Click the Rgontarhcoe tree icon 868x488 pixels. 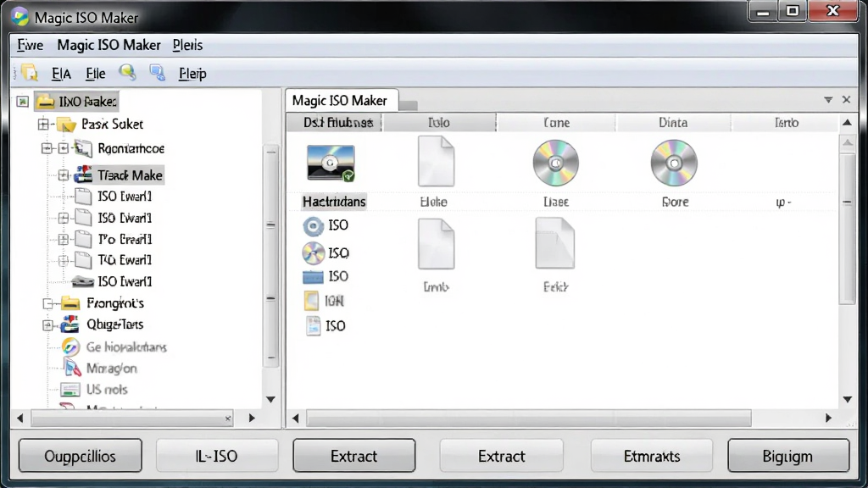click(83, 148)
